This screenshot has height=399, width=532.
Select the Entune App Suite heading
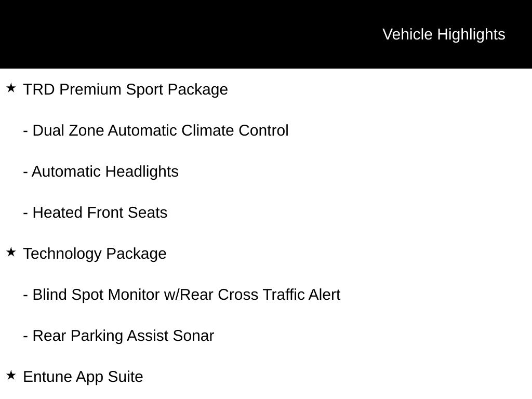coord(83,377)
